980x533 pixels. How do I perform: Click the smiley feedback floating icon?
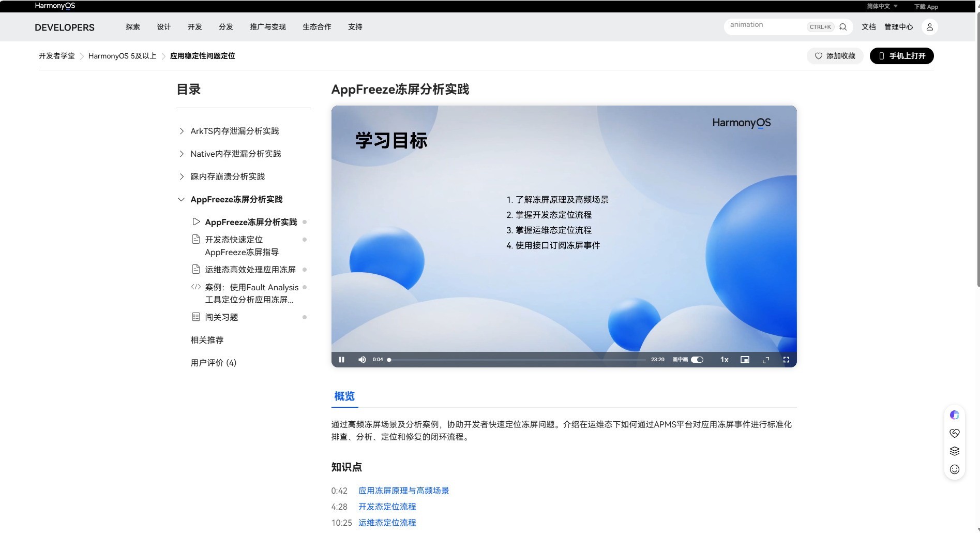[x=955, y=469]
